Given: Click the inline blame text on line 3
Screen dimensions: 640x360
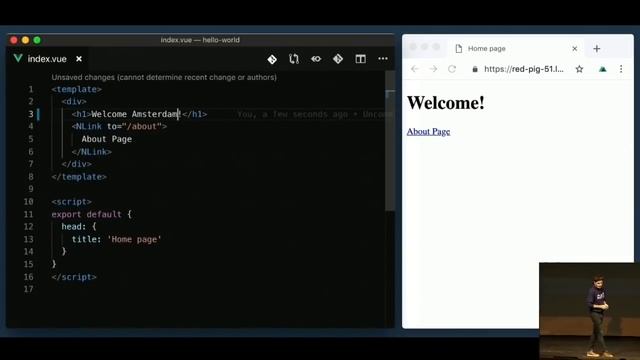Looking at the screenshot, I should 314,114.
